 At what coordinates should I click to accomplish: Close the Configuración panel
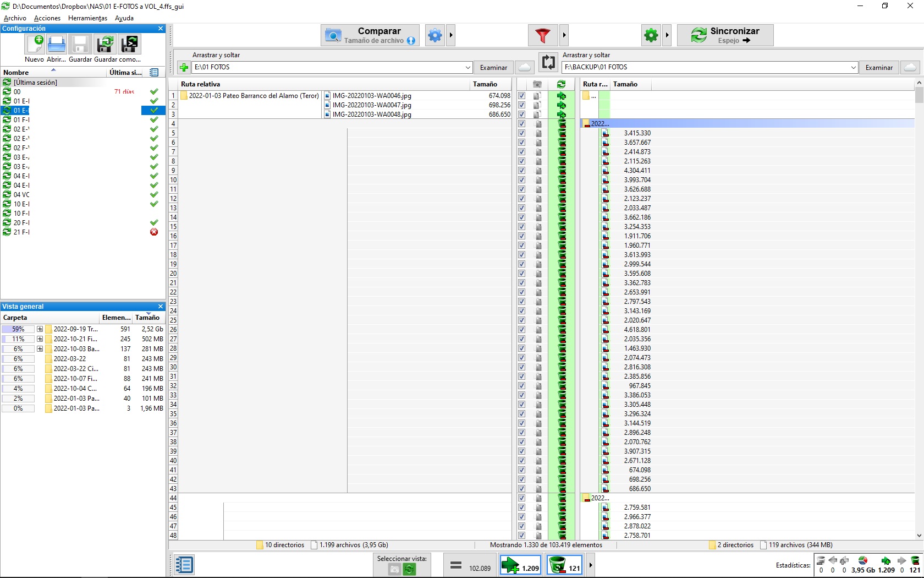click(x=161, y=29)
